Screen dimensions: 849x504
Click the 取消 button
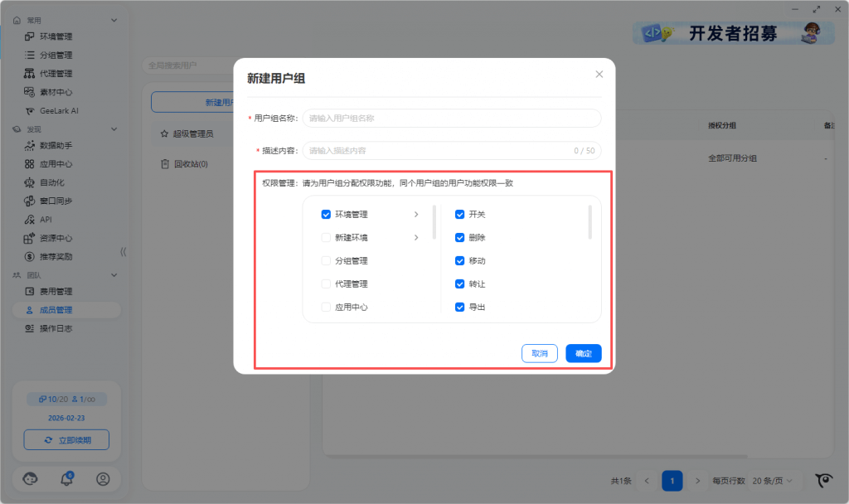[x=540, y=353]
